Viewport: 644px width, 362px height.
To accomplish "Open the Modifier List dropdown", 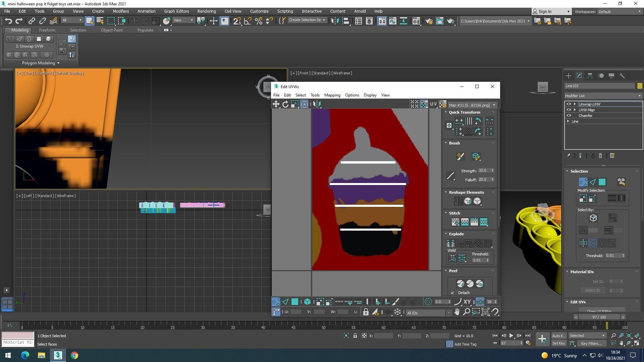I will pos(603,96).
